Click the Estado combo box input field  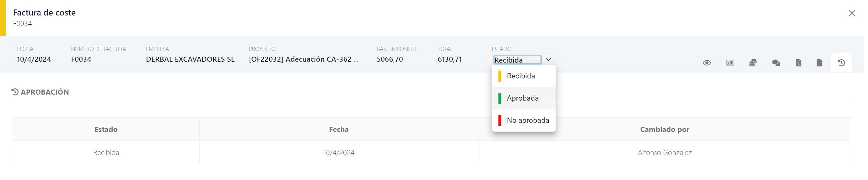(x=517, y=60)
